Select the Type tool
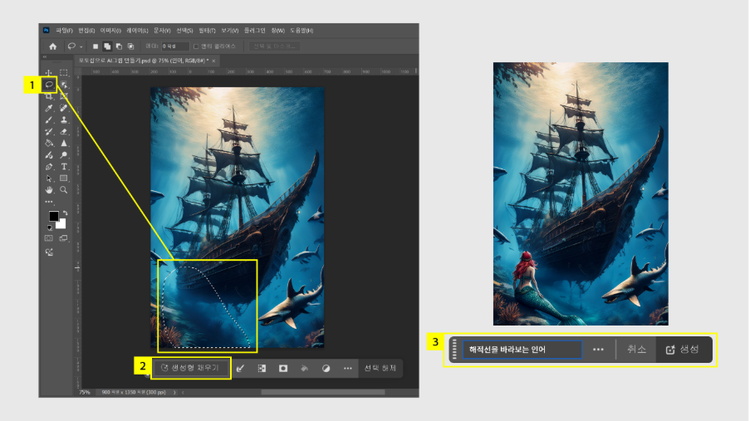Screen dimensions: 750x421 (64, 166)
